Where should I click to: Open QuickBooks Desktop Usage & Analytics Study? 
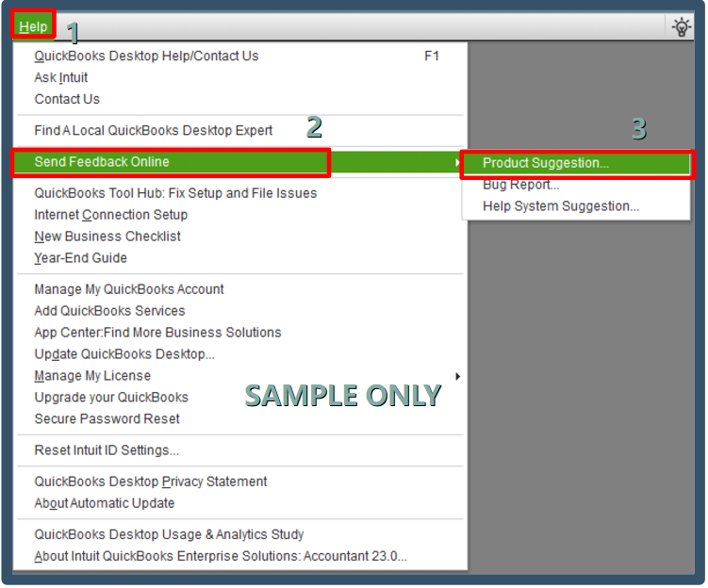pos(169,534)
